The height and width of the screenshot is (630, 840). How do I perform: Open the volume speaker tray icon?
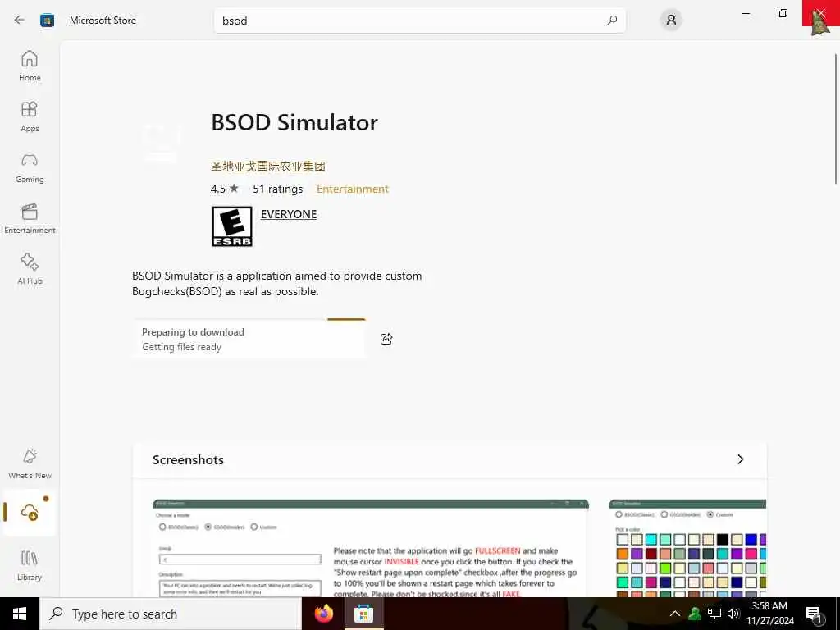tap(733, 614)
